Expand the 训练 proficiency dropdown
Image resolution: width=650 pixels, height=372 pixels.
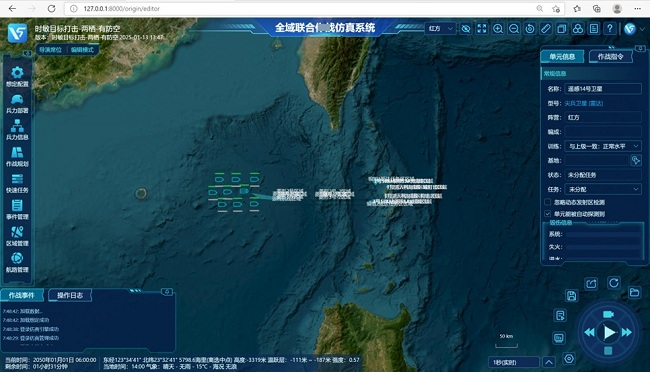pyautogui.click(x=603, y=146)
